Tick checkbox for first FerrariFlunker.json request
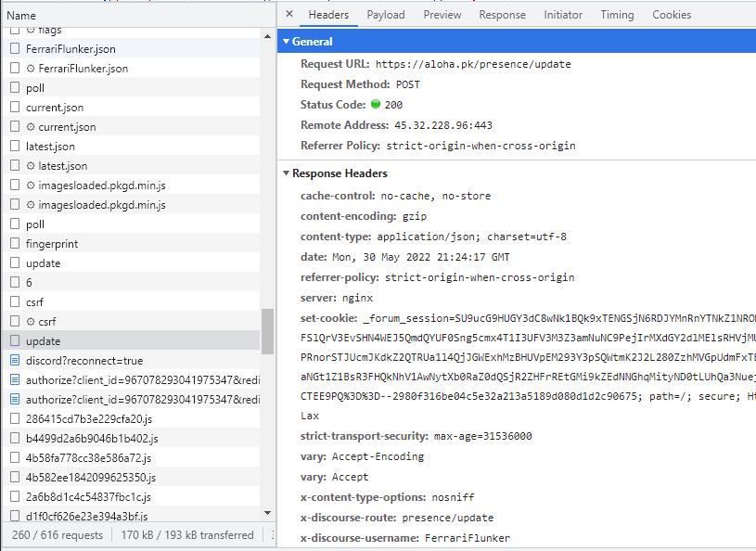Image resolution: width=756 pixels, height=551 pixels. pyautogui.click(x=15, y=48)
